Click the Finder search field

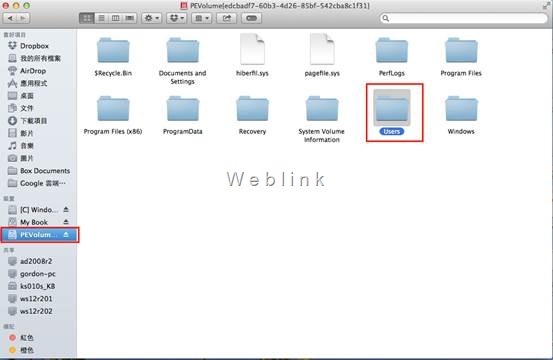click(463, 18)
